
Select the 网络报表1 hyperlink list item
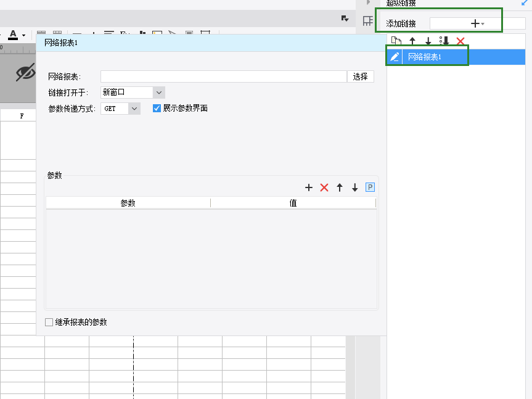point(456,57)
